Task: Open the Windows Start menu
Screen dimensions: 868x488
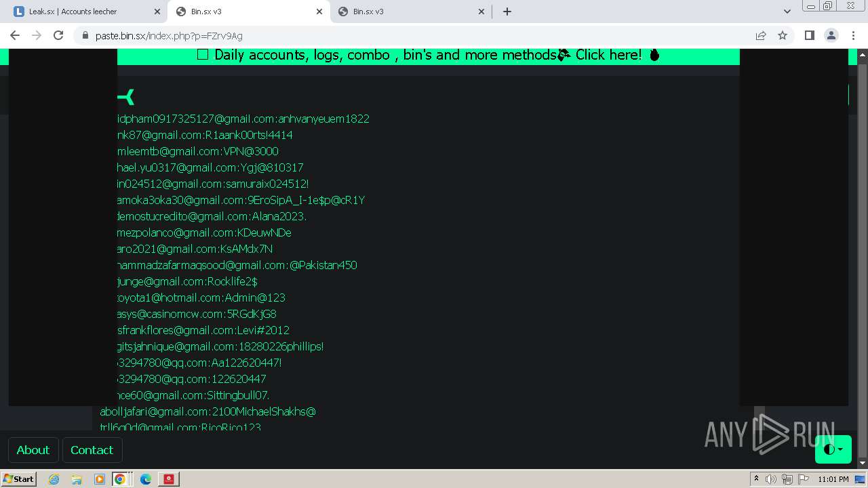Action: (x=19, y=479)
